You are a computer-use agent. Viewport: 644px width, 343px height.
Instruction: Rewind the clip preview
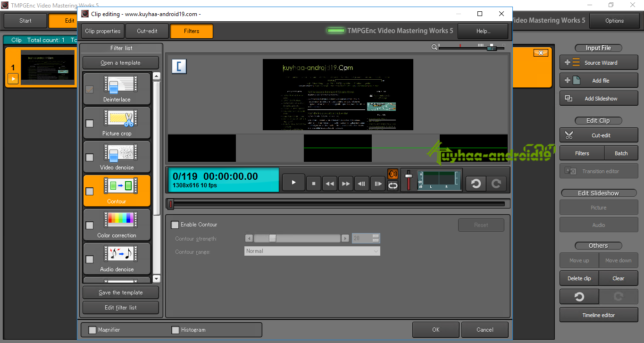330,184
